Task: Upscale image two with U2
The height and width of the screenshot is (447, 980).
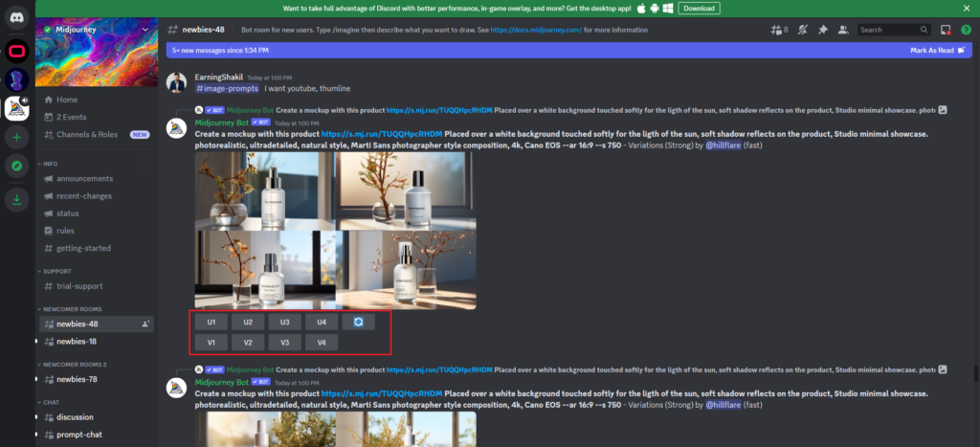Action: pyautogui.click(x=248, y=322)
